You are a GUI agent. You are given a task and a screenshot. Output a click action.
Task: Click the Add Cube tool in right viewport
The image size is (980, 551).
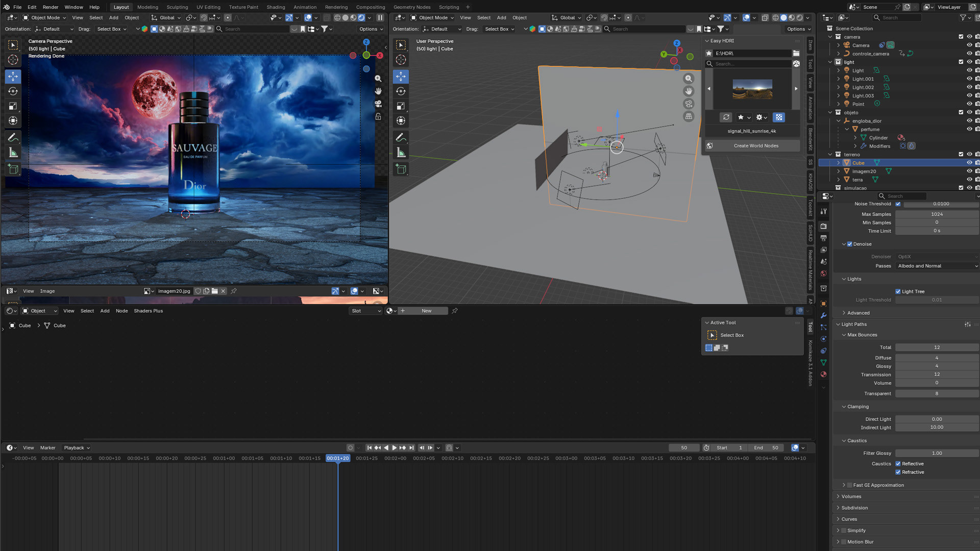click(401, 169)
